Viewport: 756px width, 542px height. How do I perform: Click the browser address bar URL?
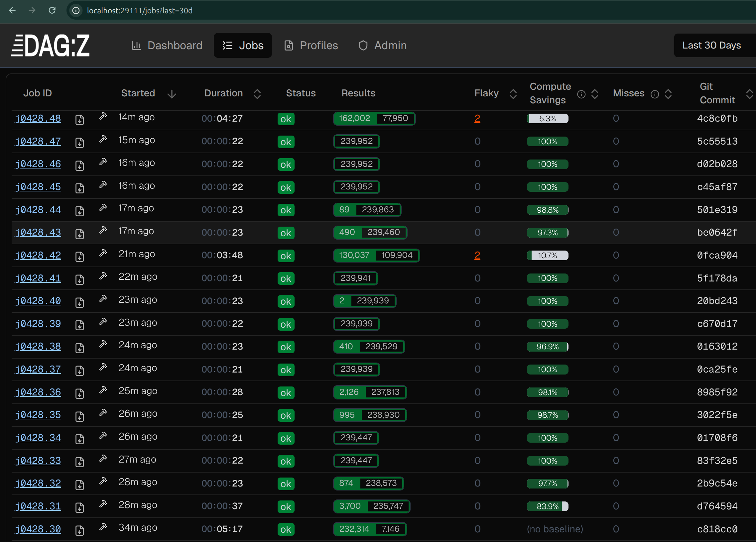pos(140,10)
